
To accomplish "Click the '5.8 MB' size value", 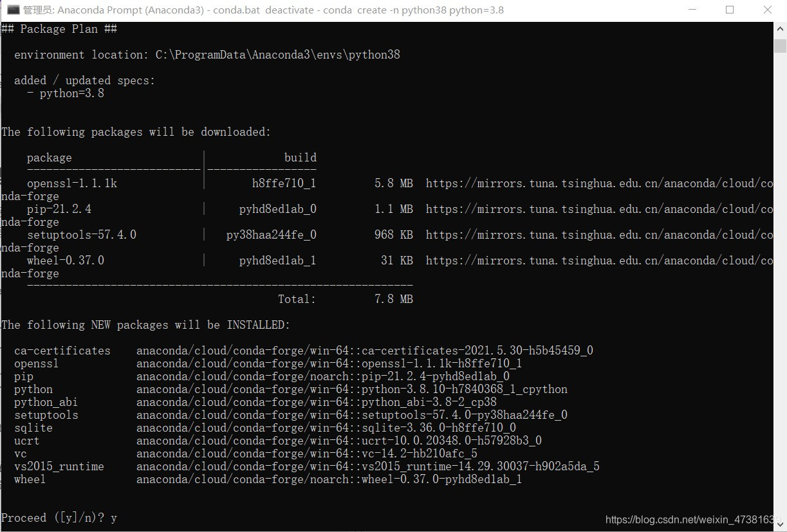I will [x=394, y=183].
